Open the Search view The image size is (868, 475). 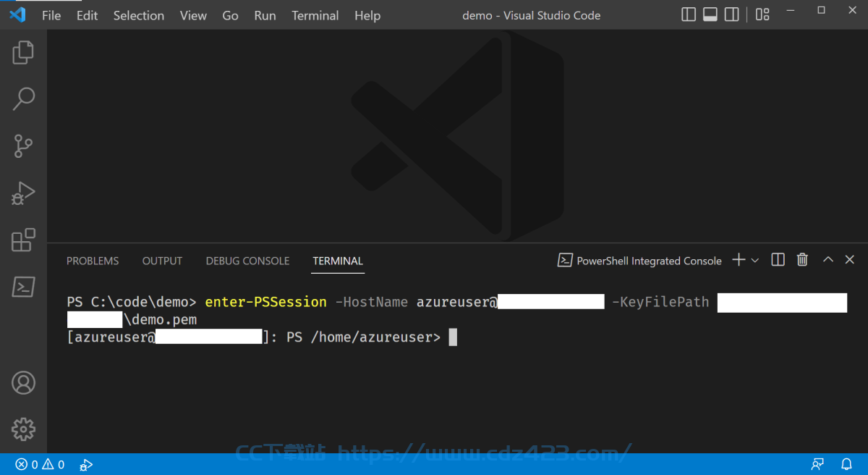click(x=23, y=98)
